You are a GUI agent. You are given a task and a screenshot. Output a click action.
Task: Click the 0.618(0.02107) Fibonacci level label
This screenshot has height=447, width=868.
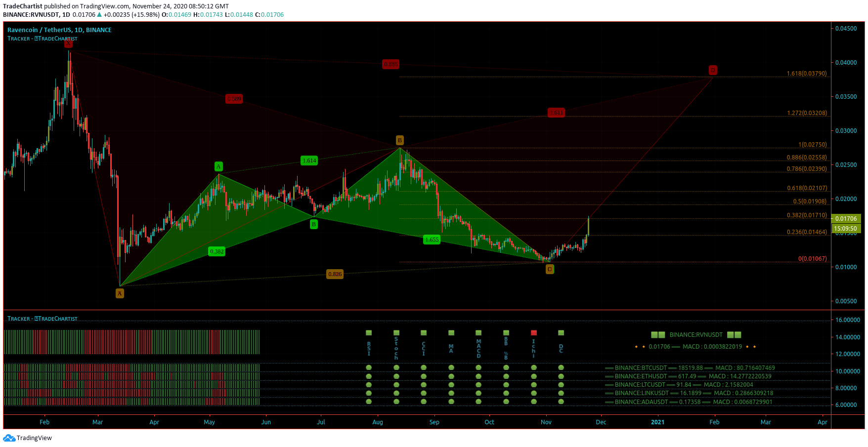[807, 188]
